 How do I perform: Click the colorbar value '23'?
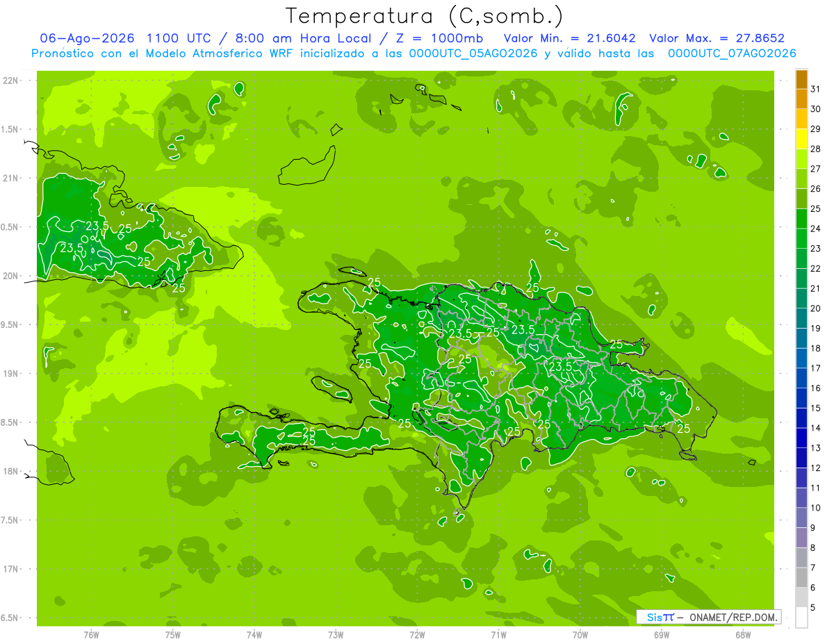[816, 248]
